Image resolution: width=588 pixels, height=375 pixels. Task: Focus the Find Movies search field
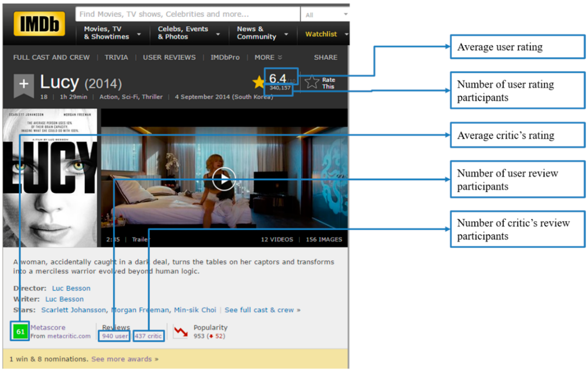(188, 14)
